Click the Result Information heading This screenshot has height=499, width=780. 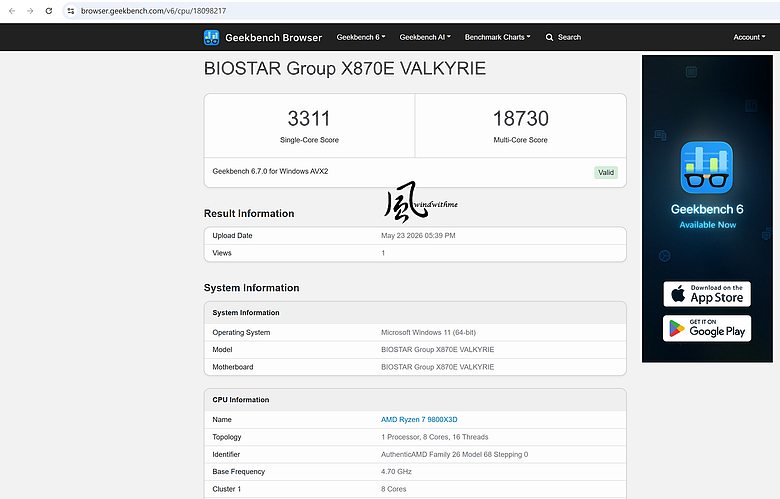249,213
